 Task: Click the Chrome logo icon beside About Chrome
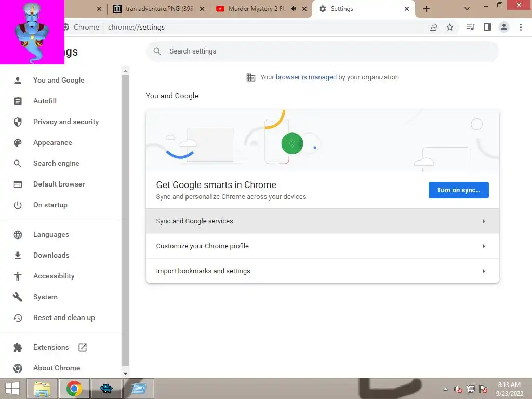coord(18,368)
